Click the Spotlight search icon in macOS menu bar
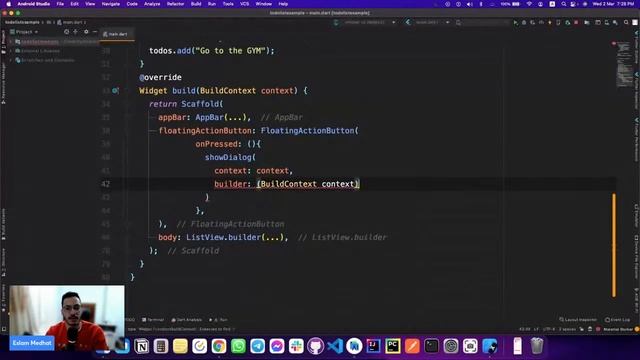The width and height of the screenshot is (640, 360). coord(564,4)
